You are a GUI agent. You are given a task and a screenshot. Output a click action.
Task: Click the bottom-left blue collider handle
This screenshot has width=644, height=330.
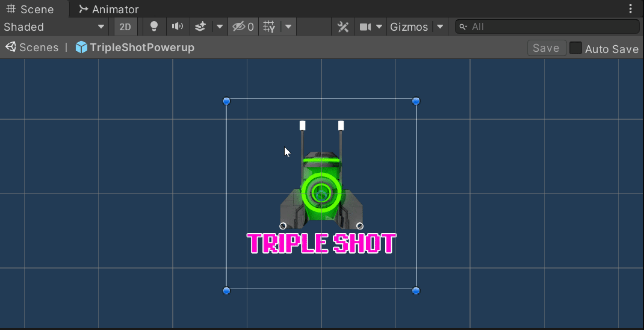pyautogui.click(x=226, y=290)
